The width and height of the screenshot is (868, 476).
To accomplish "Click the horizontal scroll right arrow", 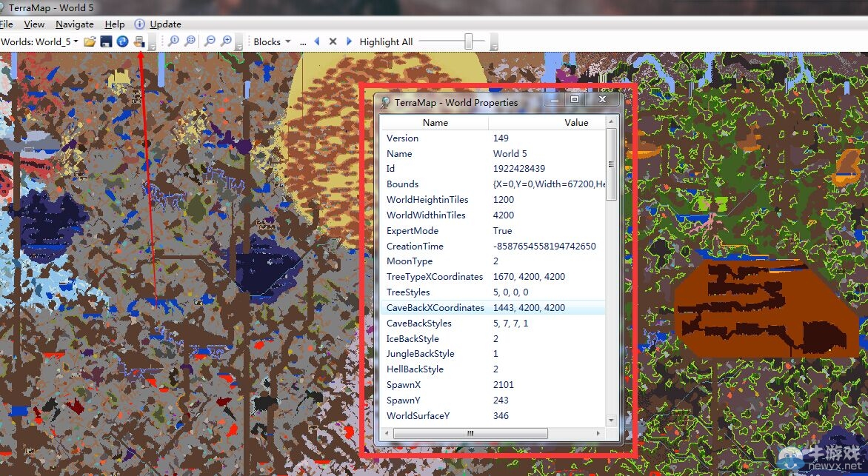I will (598, 433).
